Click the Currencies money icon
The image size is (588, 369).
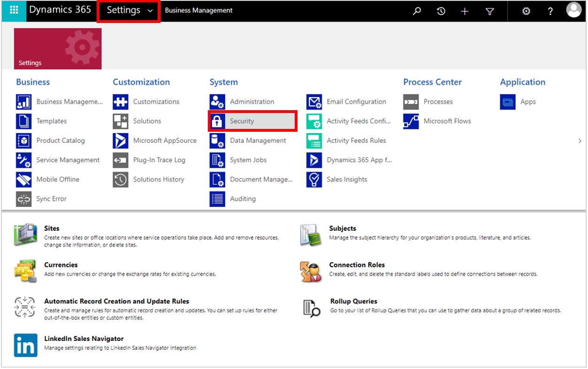pyautogui.click(x=25, y=271)
